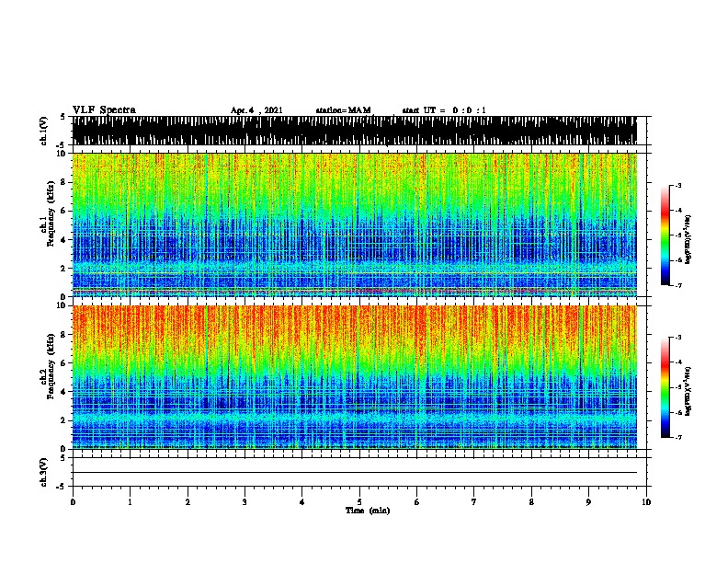Click the time axis tick label "3"
This screenshot has height=563, width=728.
coord(245,502)
